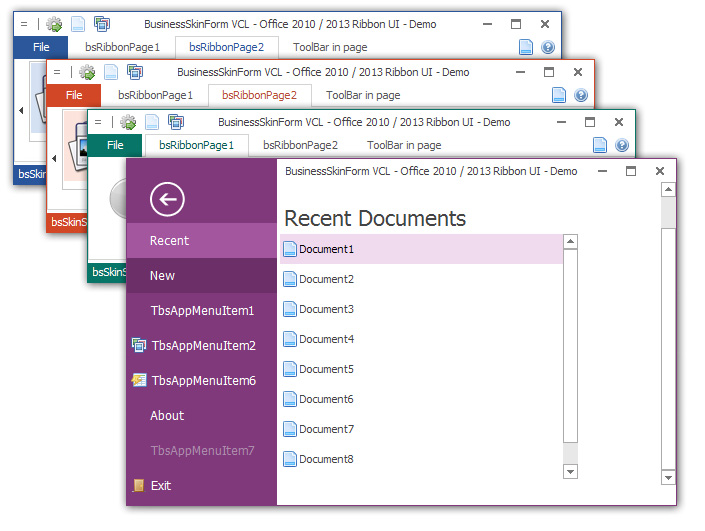Click document icon in blue window quick toolbar

[78, 24]
